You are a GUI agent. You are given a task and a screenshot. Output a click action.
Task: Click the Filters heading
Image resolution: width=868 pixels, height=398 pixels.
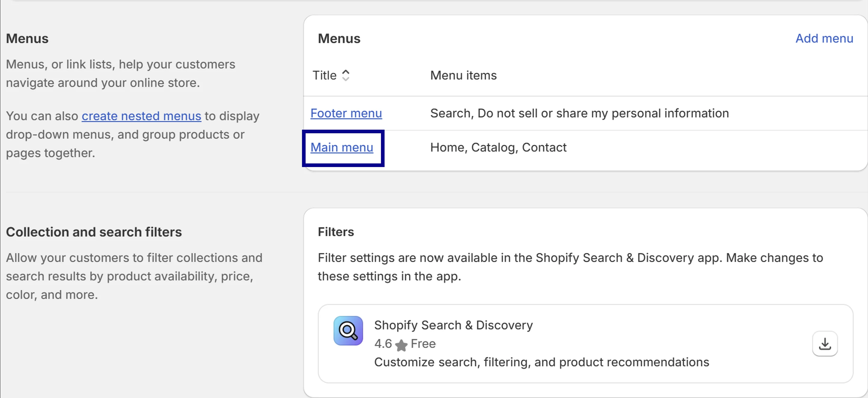[336, 232]
